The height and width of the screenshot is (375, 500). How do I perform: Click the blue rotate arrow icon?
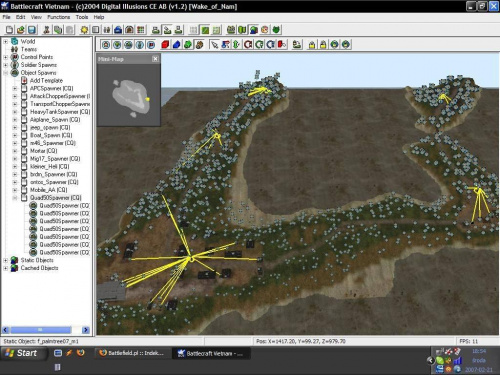point(271,44)
